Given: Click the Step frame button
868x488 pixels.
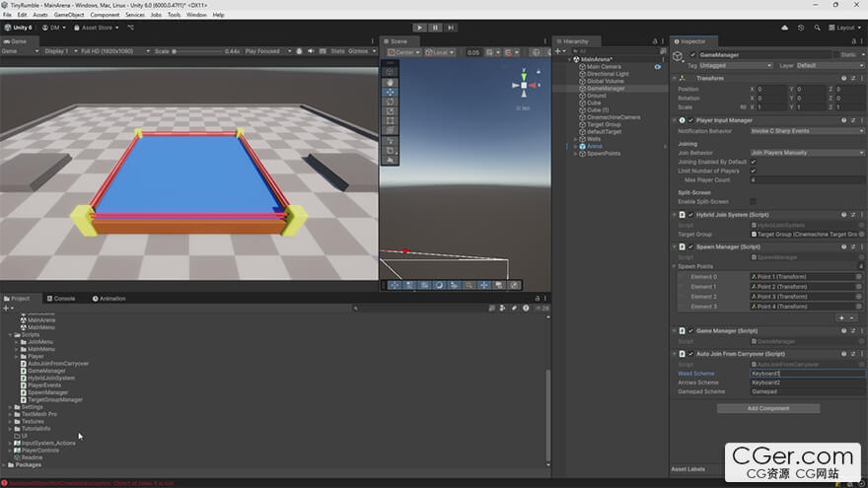Looking at the screenshot, I should click(x=451, y=28).
